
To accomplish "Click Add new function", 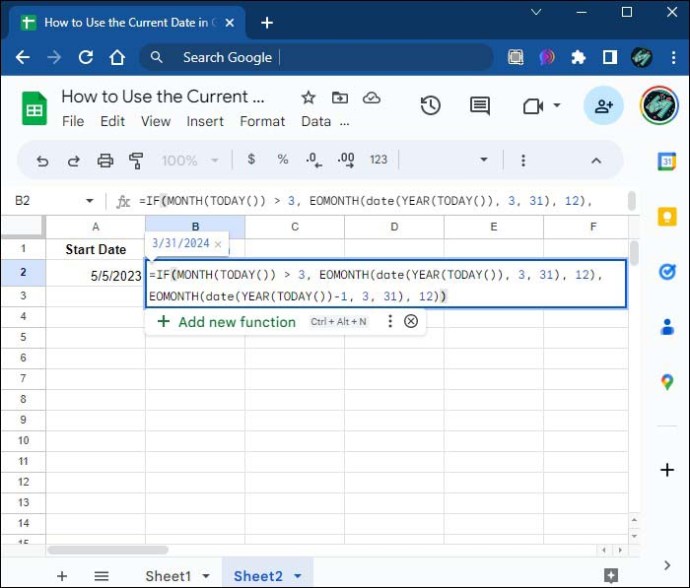I will coord(227,322).
